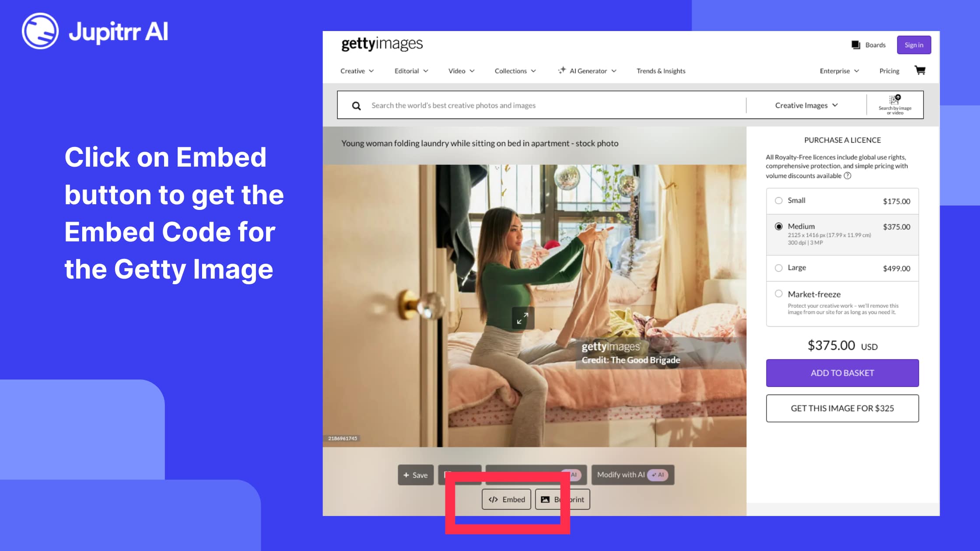Open the shopping basket icon
Image resolution: width=980 pixels, height=551 pixels.
[920, 70]
